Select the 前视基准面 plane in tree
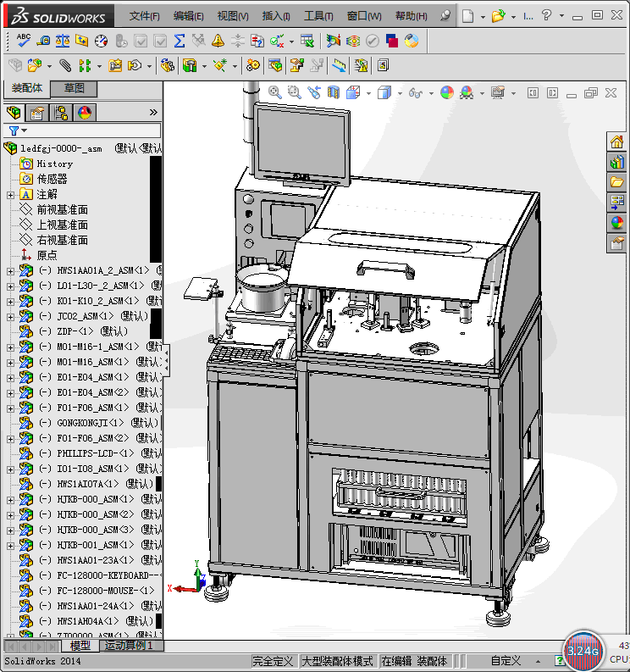The width and height of the screenshot is (630, 672). tap(62, 209)
